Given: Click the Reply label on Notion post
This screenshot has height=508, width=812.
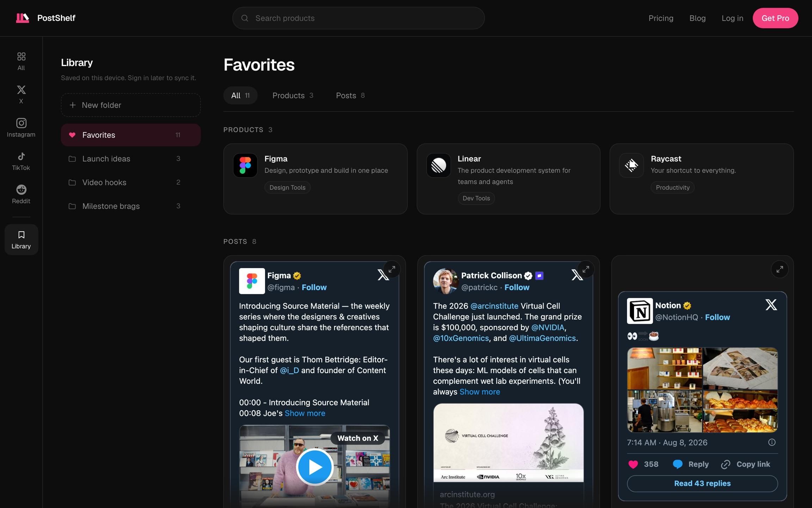Looking at the screenshot, I should pos(699,464).
